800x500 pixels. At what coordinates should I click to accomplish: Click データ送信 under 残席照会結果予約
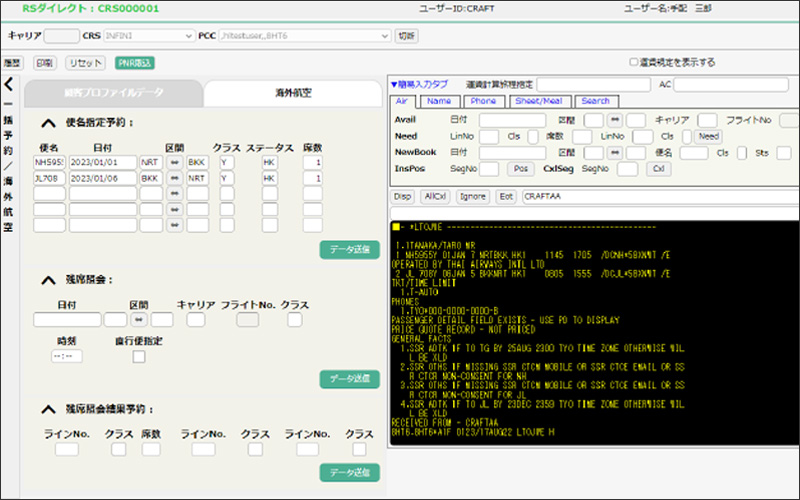349,472
